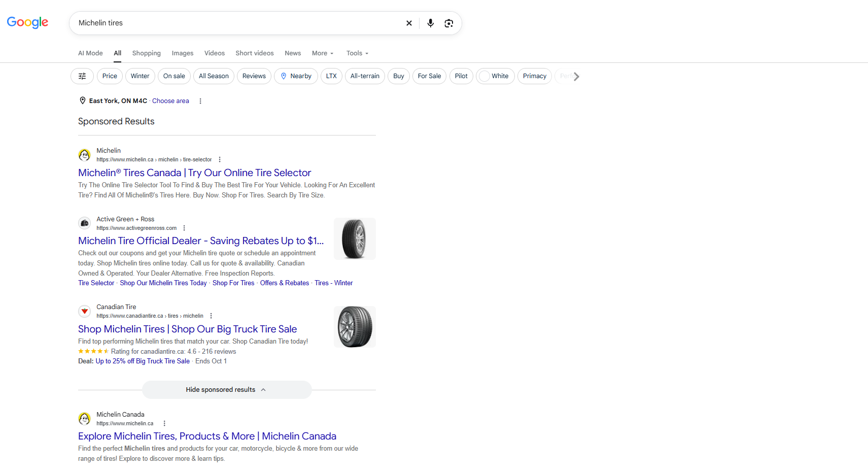Switch to the Shopping tab
The width and height of the screenshot is (868, 473).
[146, 53]
